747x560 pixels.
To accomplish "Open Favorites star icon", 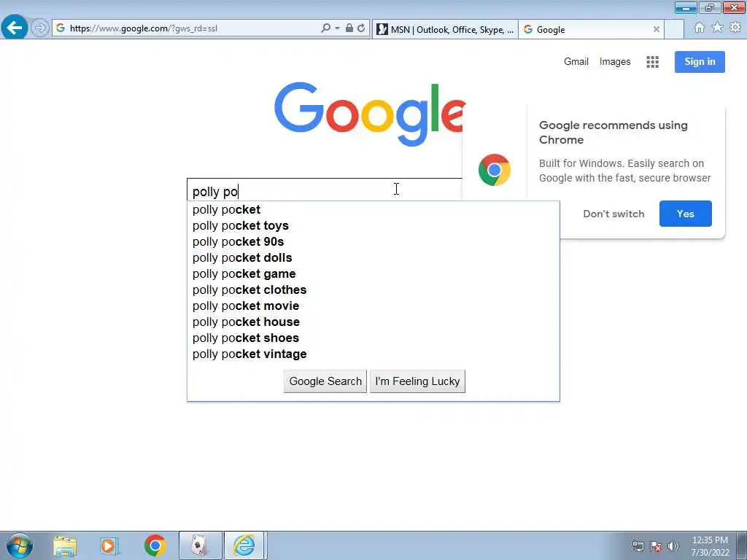I will [x=717, y=28].
